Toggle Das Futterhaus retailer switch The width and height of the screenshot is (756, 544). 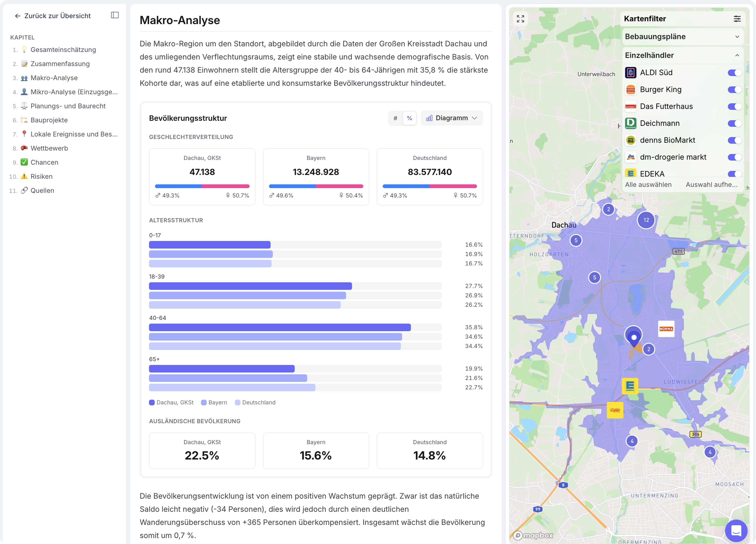734,107
